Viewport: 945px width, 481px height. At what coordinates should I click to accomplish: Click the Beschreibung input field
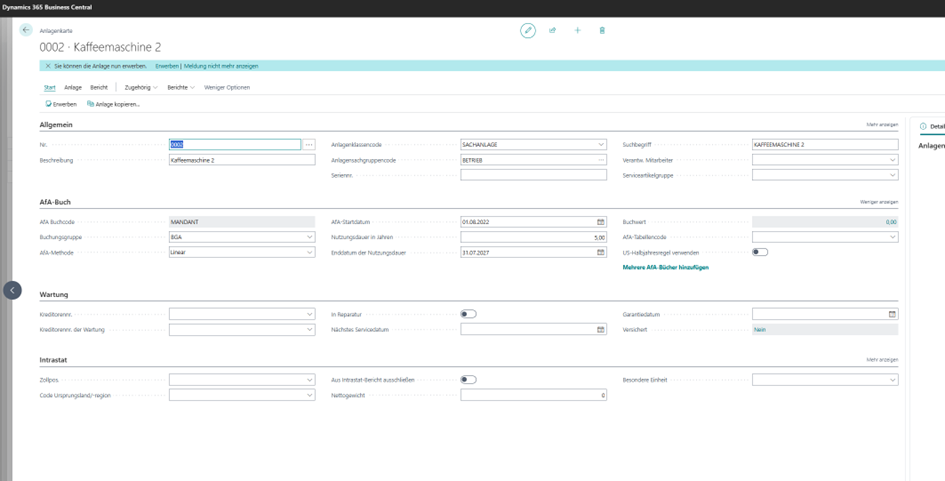pyautogui.click(x=241, y=160)
